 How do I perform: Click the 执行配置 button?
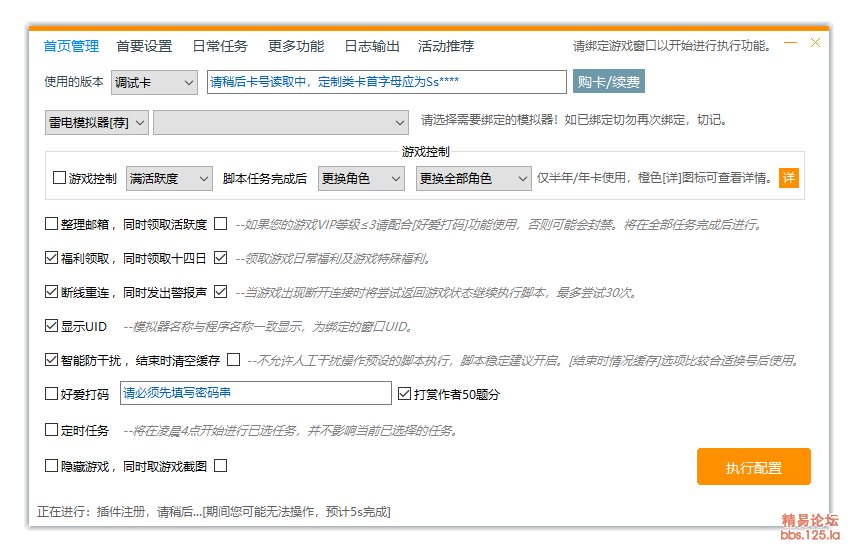click(x=753, y=467)
